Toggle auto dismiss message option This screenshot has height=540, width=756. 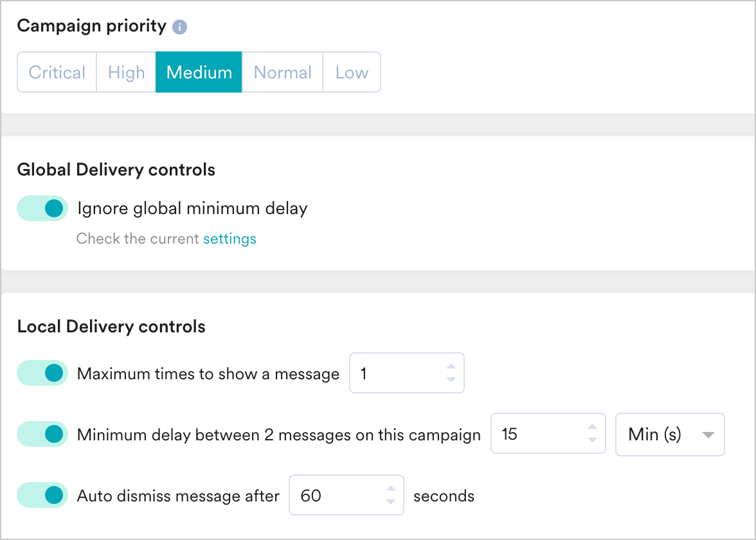tap(42, 495)
